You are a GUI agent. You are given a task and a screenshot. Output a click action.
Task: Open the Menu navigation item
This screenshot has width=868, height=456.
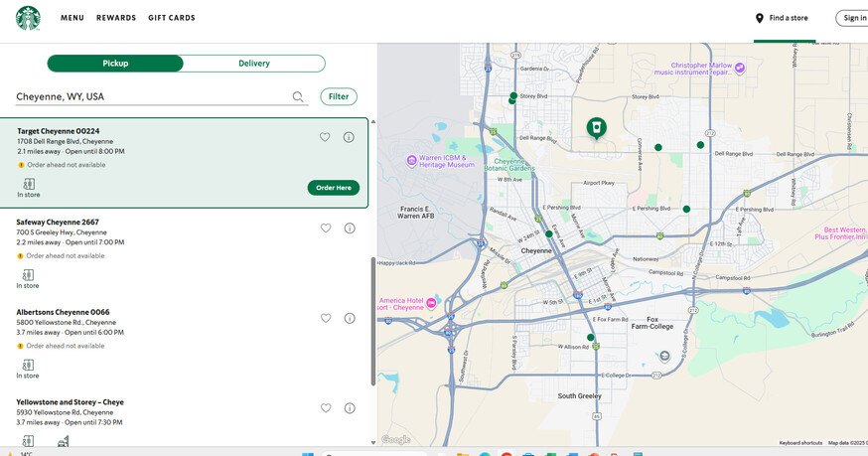tap(72, 18)
